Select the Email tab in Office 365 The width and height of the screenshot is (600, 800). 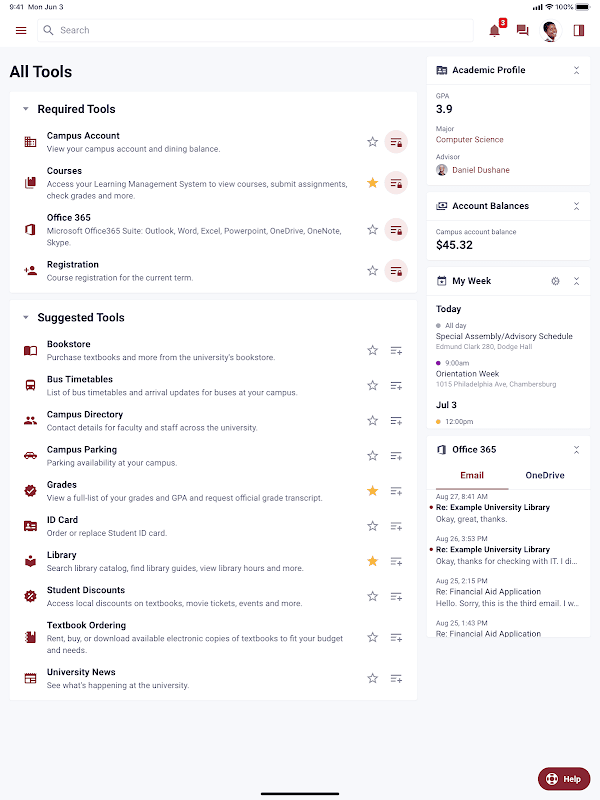point(472,475)
